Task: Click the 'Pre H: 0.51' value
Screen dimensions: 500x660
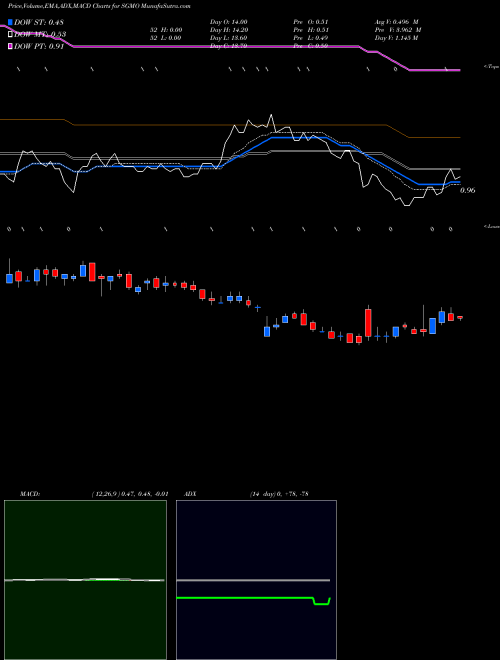Action: pos(311,30)
